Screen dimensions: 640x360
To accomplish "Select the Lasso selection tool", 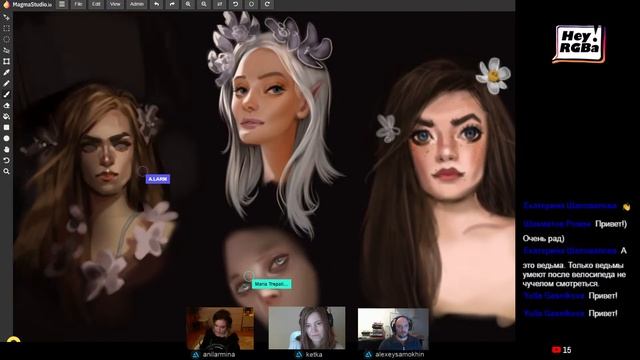I will click(7, 51).
